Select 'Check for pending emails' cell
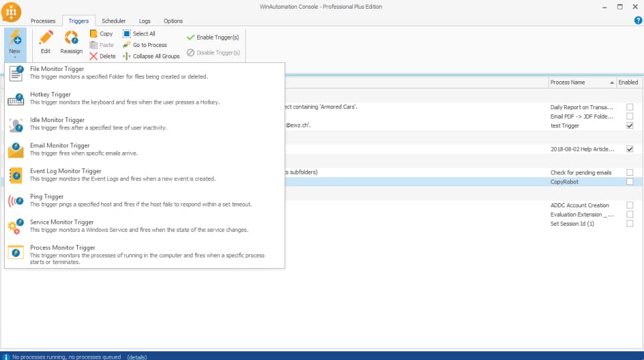 [x=581, y=172]
